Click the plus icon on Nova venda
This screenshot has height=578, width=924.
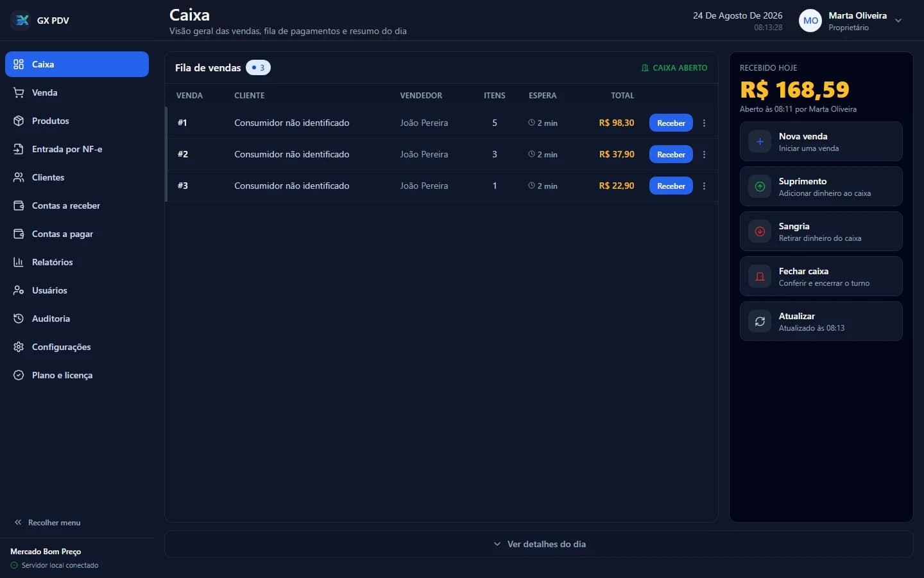760,141
